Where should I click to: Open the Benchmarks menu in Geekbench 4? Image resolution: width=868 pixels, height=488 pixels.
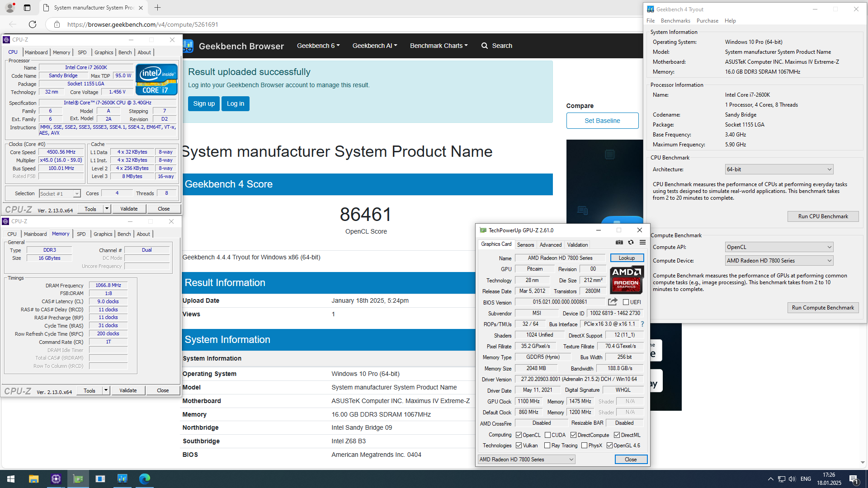[675, 21]
